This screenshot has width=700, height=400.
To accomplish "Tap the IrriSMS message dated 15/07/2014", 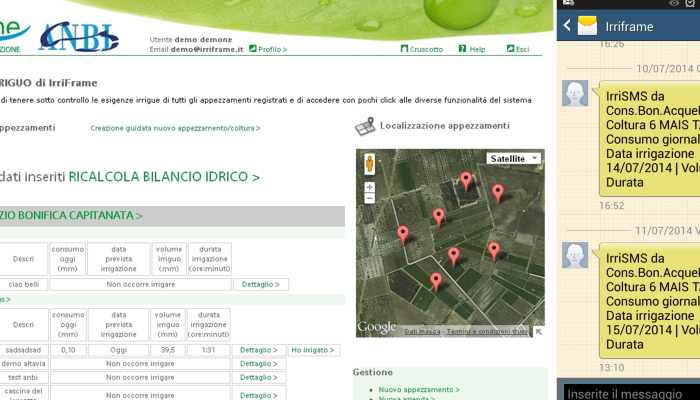I will (650, 301).
